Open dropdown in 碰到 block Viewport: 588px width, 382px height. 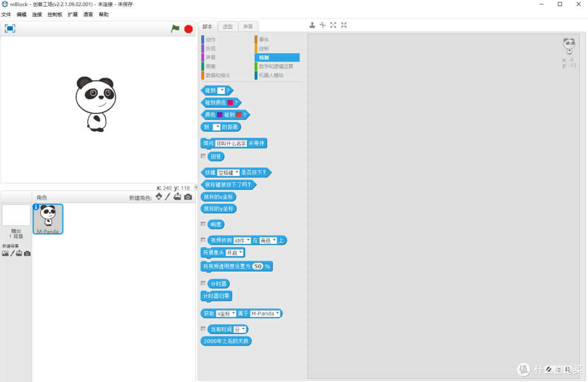221,90
